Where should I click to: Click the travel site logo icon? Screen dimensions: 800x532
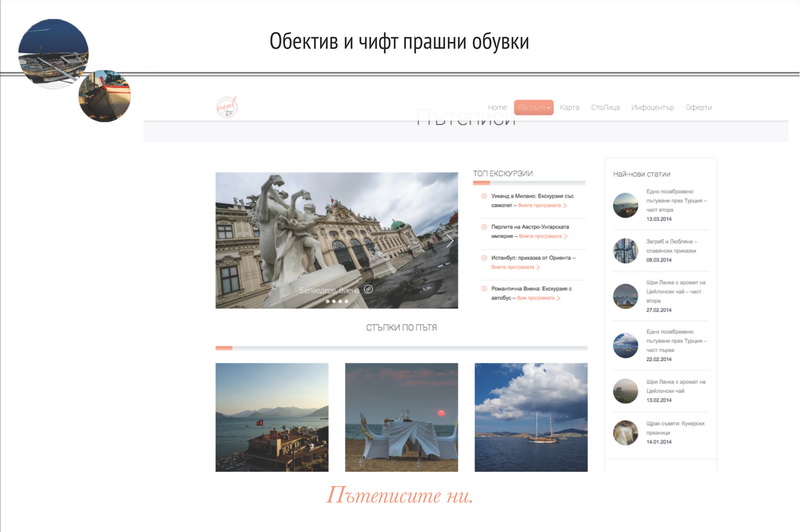pyautogui.click(x=226, y=107)
